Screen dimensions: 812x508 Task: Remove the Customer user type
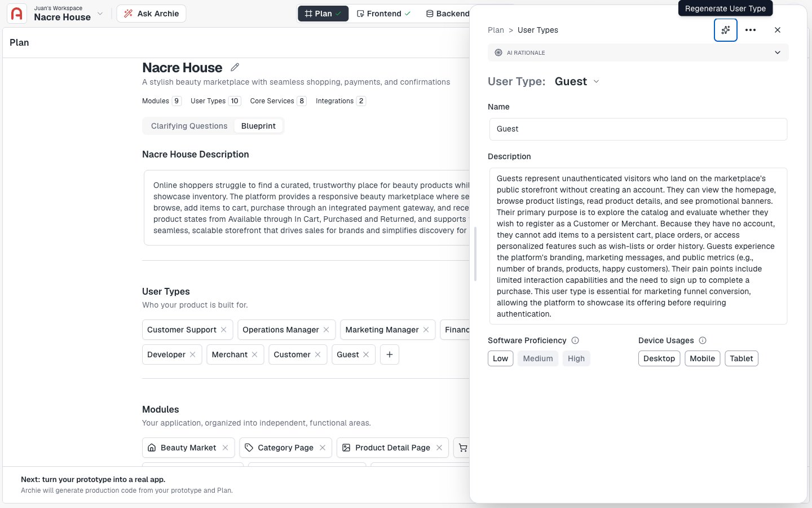[318, 354]
